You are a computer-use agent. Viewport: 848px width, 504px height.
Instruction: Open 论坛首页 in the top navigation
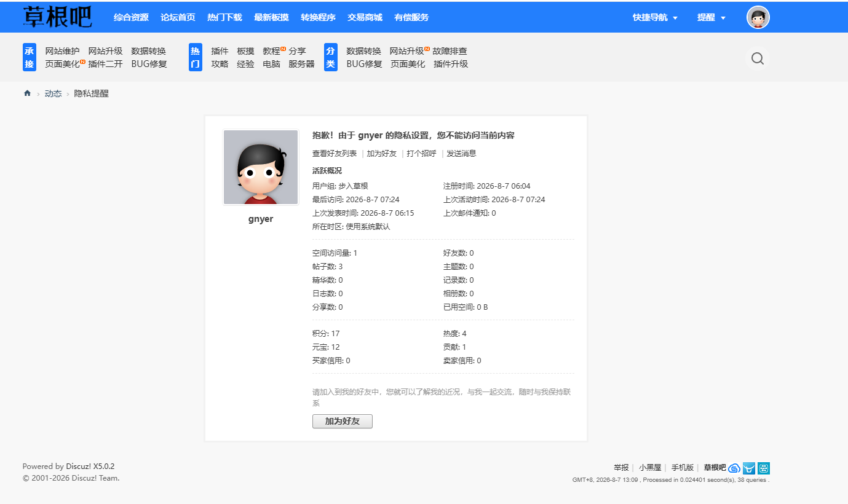(178, 17)
